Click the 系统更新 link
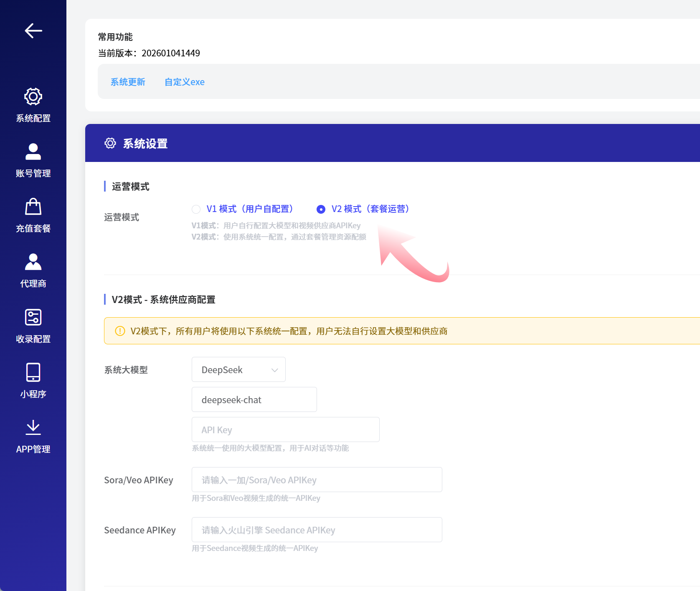This screenshot has height=591, width=700. (128, 82)
